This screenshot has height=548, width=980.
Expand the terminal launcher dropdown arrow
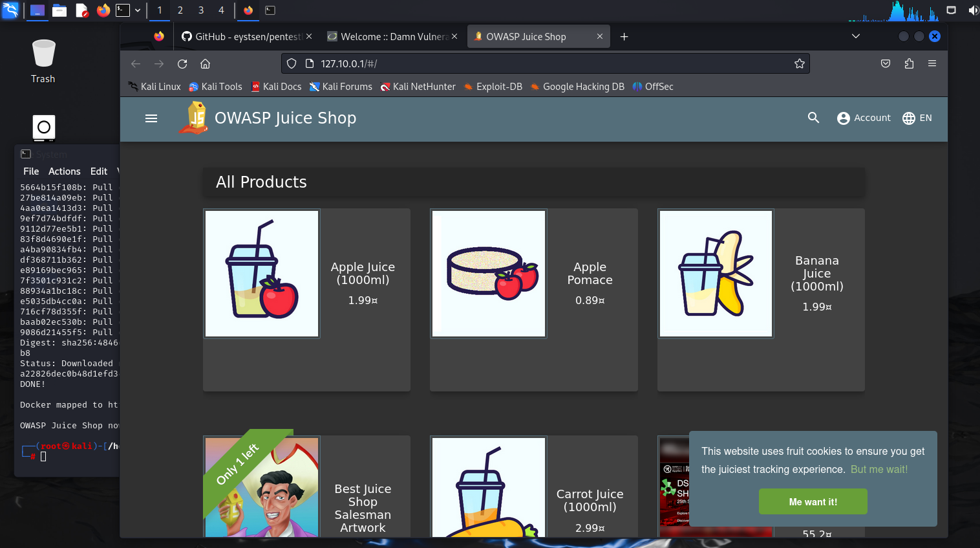coord(138,10)
